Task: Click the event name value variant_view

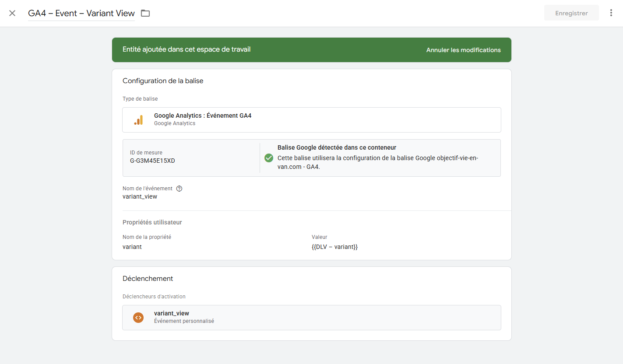Action: pos(140,196)
